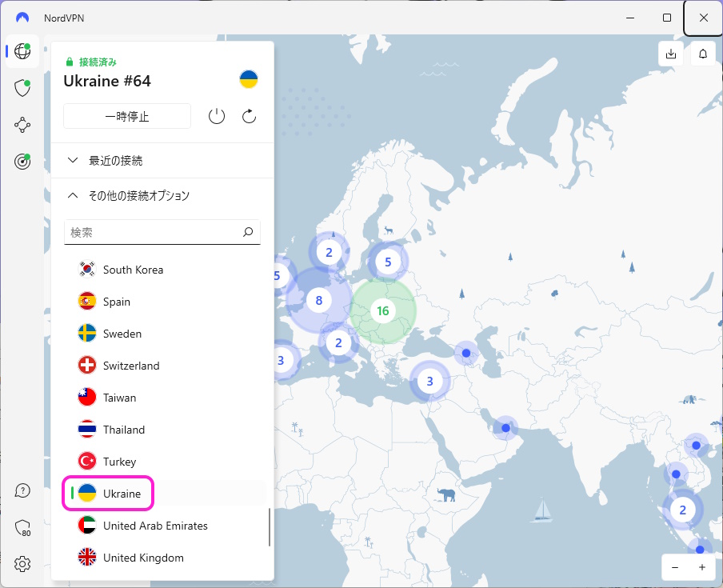The image size is (723, 588).
Task: Open the security score shield 80 icon
Action: pos(22,527)
